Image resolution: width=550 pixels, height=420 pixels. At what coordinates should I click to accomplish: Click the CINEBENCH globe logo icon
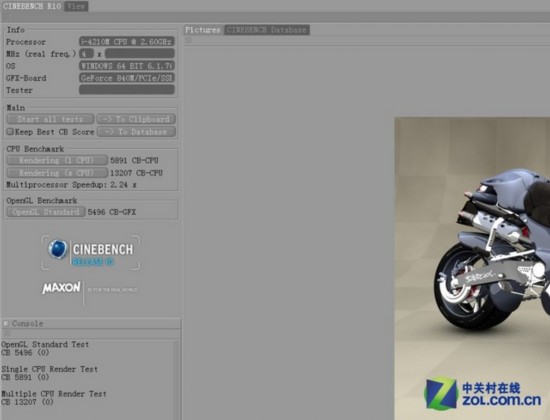(x=58, y=249)
